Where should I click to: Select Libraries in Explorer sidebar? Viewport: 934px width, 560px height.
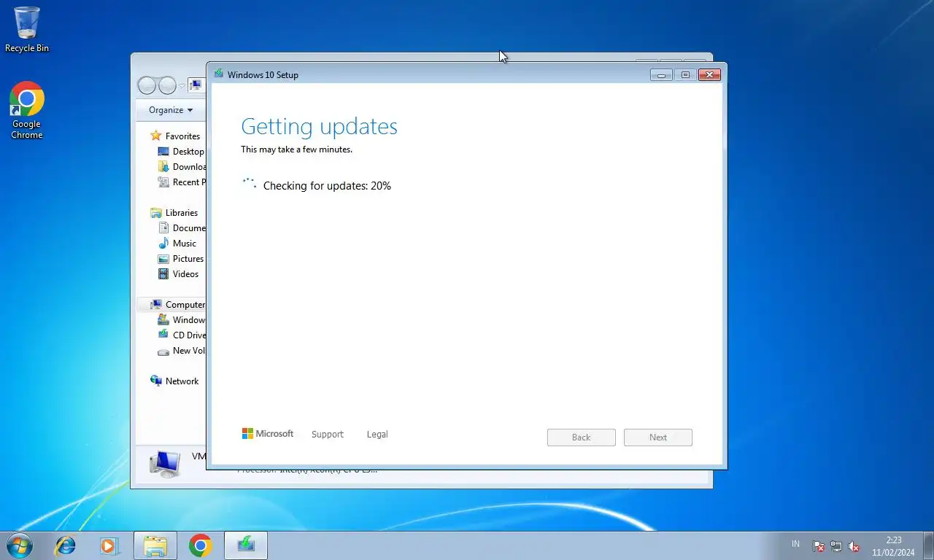(182, 213)
